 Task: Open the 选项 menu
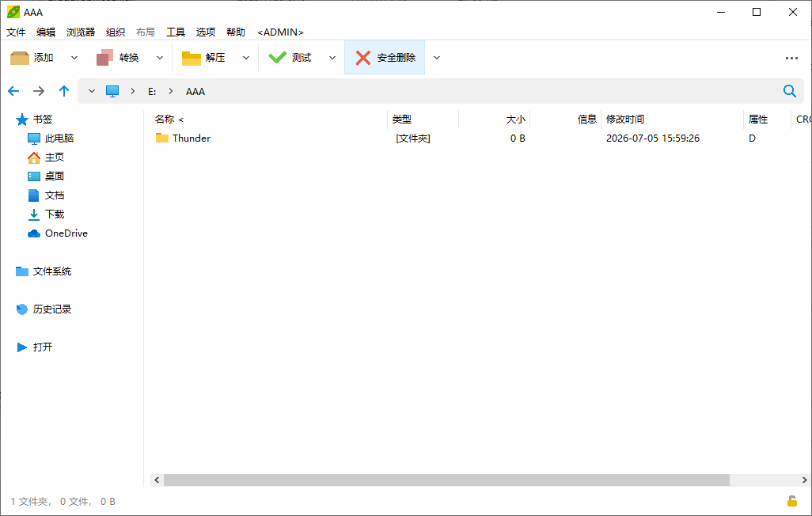pos(206,32)
